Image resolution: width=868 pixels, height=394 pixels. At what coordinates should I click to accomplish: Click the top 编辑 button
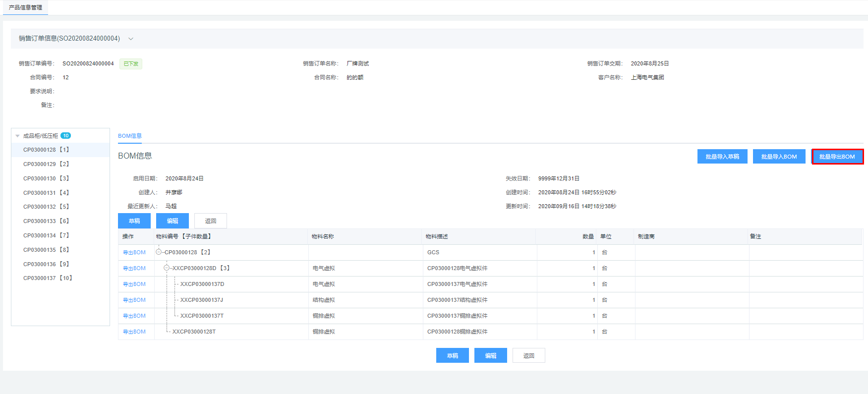point(173,221)
